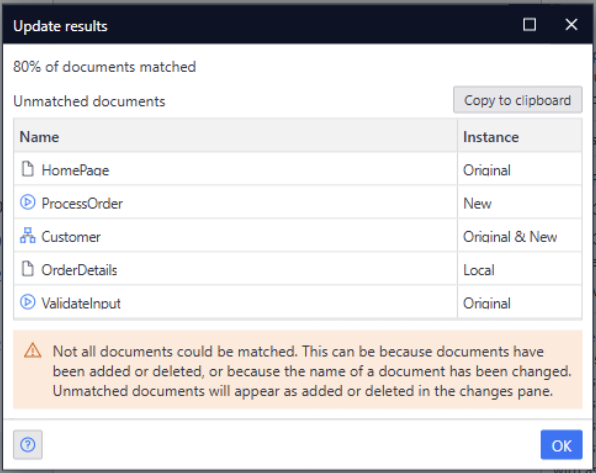Click the warning triangle icon
Image resolution: width=596 pixels, height=473 pixels.
(33, 351)
